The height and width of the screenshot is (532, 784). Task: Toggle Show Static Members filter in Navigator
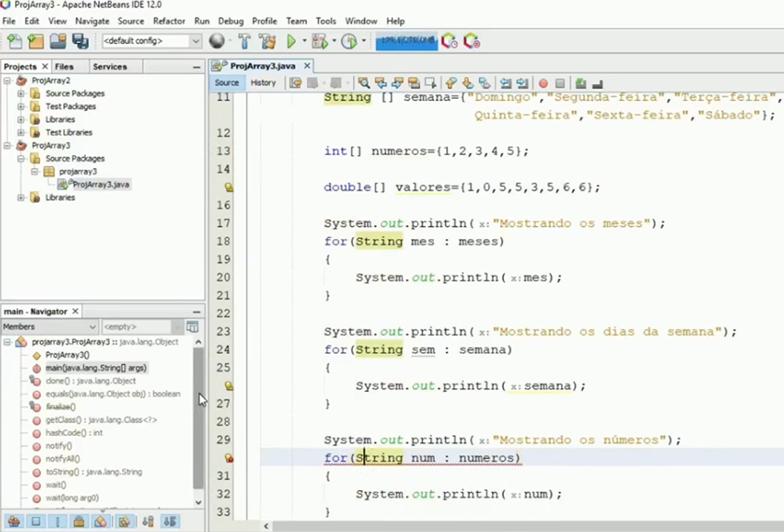(x=58, y=521)
